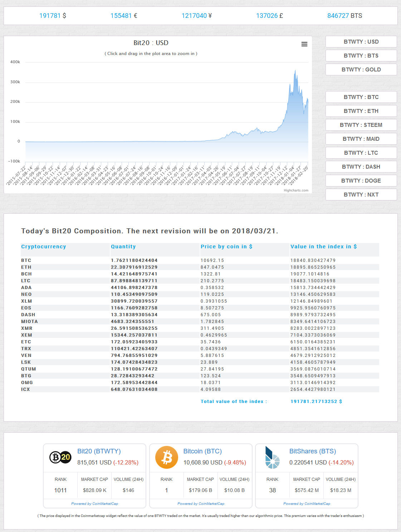The width and height of the screenshot is (401, 532).
Task: Select BTWTY : MAID pair
Action: coord(361,139)
